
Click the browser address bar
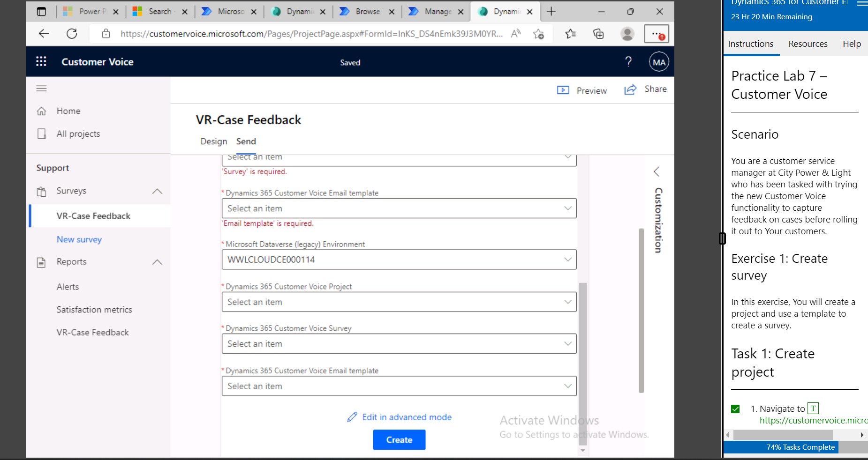pos(309,33)
